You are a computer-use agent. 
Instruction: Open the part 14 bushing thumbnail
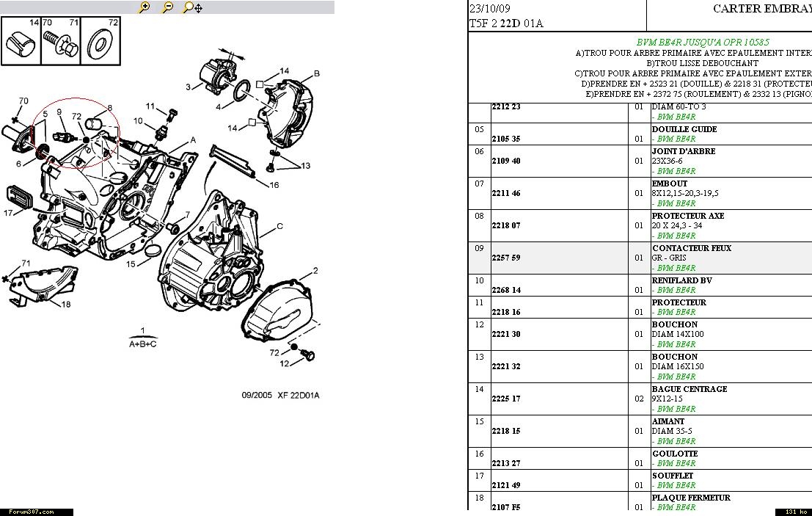(21, 41)
